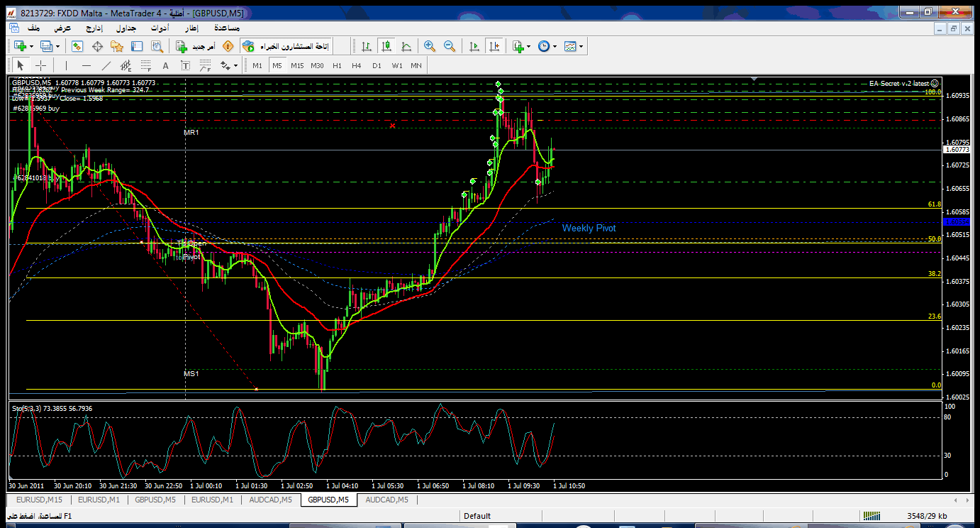Open the Profiles icon
This screenshot has width=980, height=528.
click(x=47, y=46)
